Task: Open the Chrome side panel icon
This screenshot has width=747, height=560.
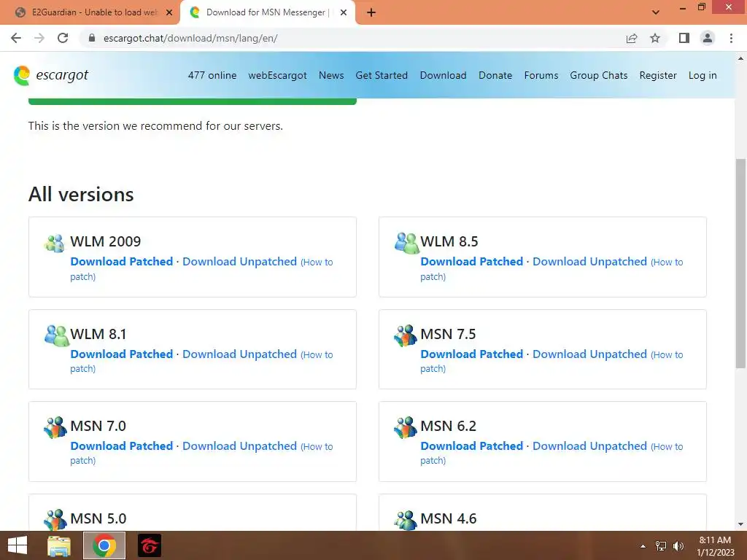Action: point(684,38)
